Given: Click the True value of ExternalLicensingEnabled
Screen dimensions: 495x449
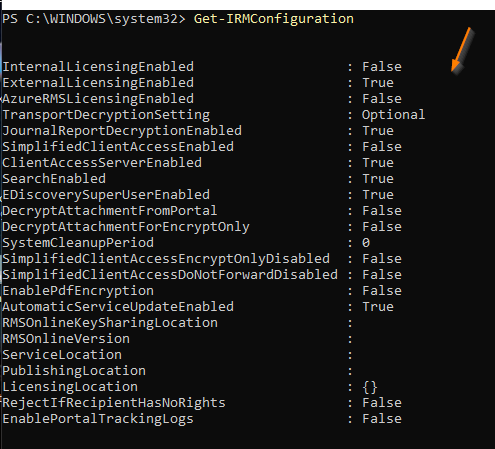Looking at the screenshot, I should pos(378,83).
